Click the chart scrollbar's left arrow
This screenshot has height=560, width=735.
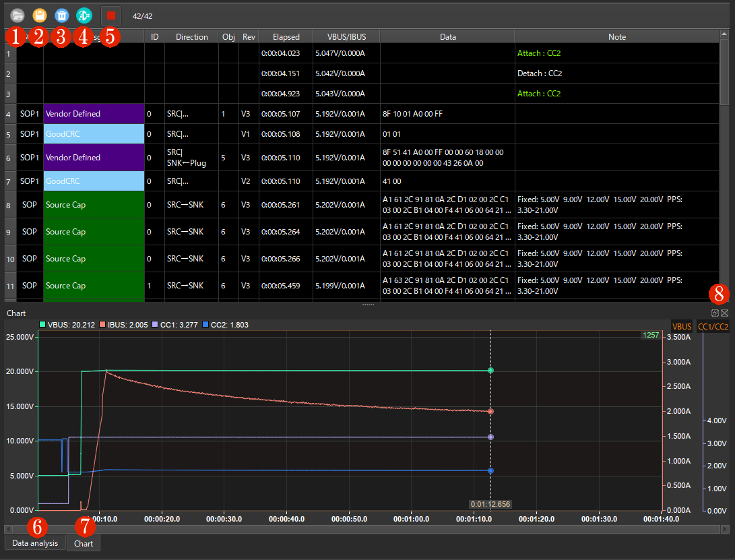9,529
